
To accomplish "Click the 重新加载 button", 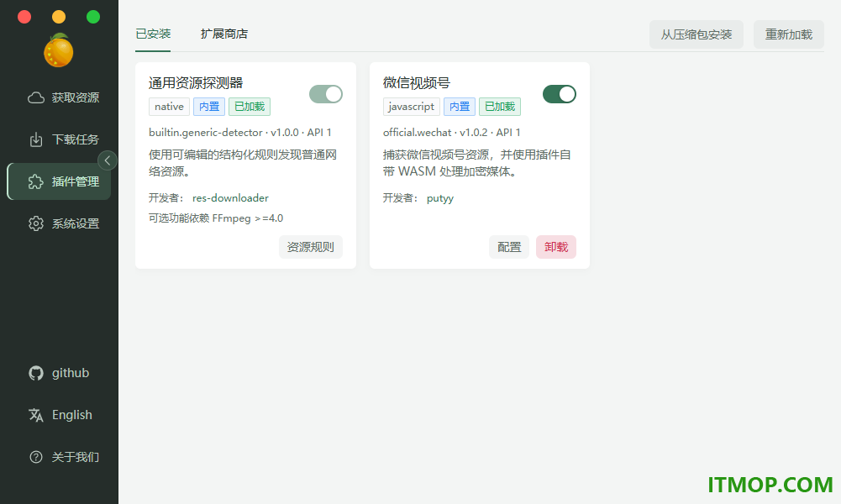I will tap(788, 34).
